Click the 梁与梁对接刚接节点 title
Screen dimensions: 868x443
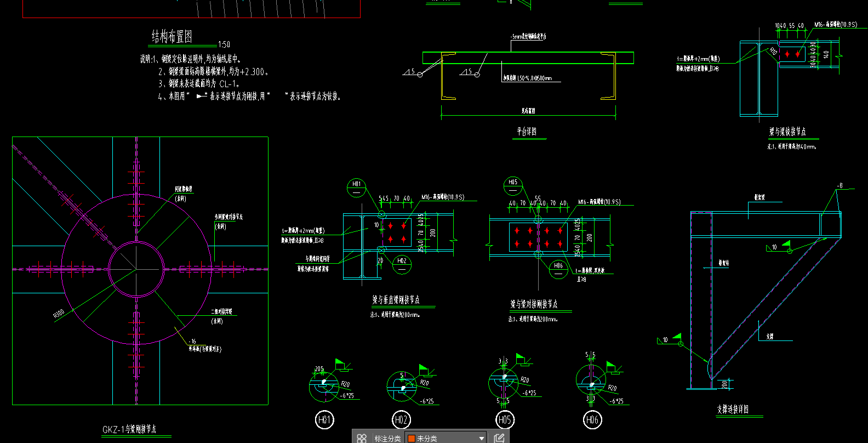tap(534, 304)
